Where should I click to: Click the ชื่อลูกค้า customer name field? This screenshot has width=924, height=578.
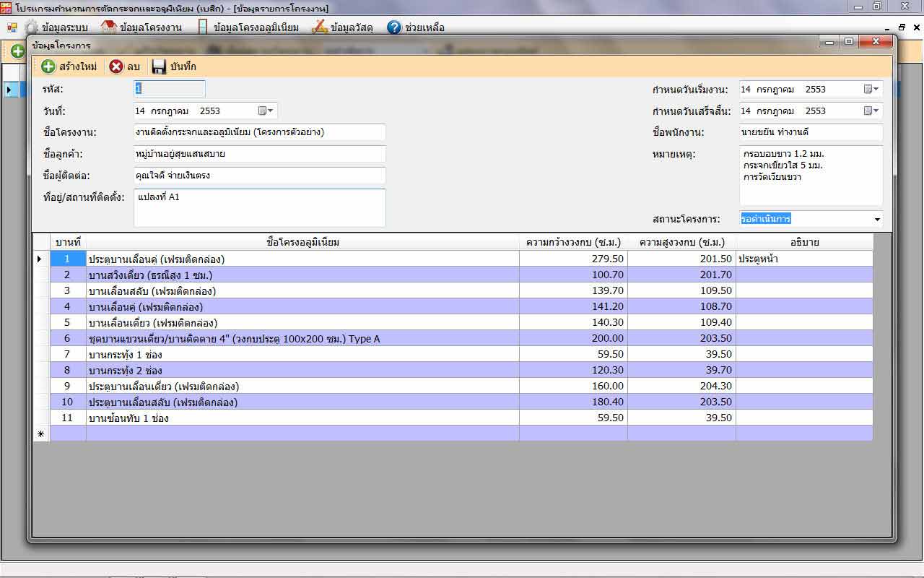(x=260, y=154)
